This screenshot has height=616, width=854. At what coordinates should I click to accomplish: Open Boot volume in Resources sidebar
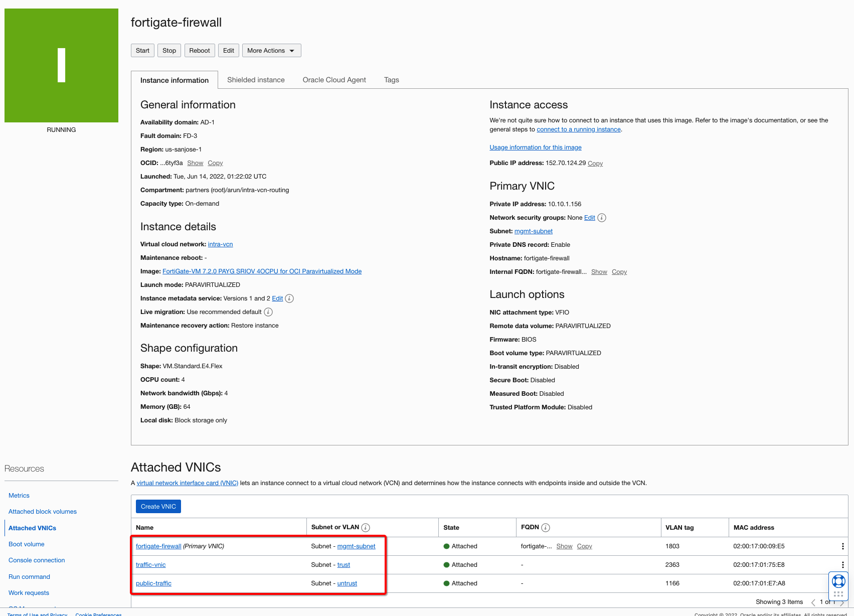27,544
